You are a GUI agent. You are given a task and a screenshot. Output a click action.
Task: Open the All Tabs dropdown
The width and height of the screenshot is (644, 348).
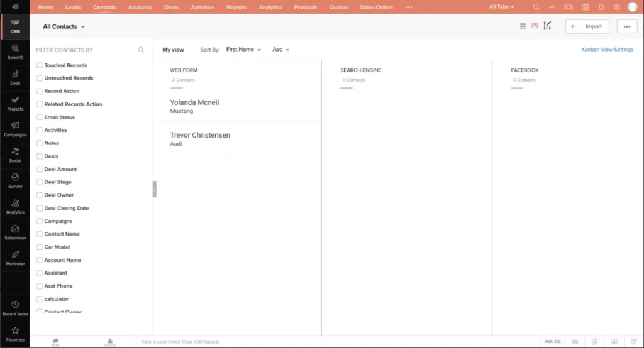(501, 7)
